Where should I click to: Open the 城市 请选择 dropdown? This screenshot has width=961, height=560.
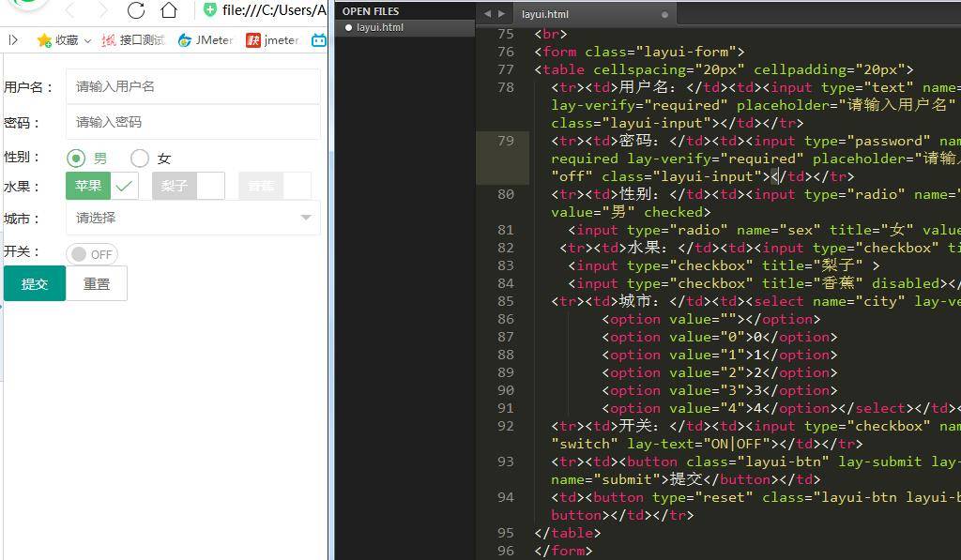coord(193,218)
